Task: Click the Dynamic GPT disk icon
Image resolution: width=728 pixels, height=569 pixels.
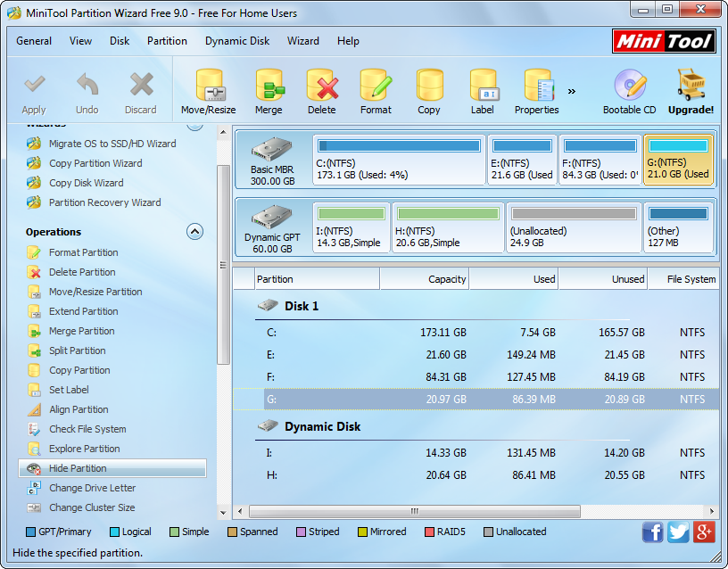Action: tap(271, 218)
